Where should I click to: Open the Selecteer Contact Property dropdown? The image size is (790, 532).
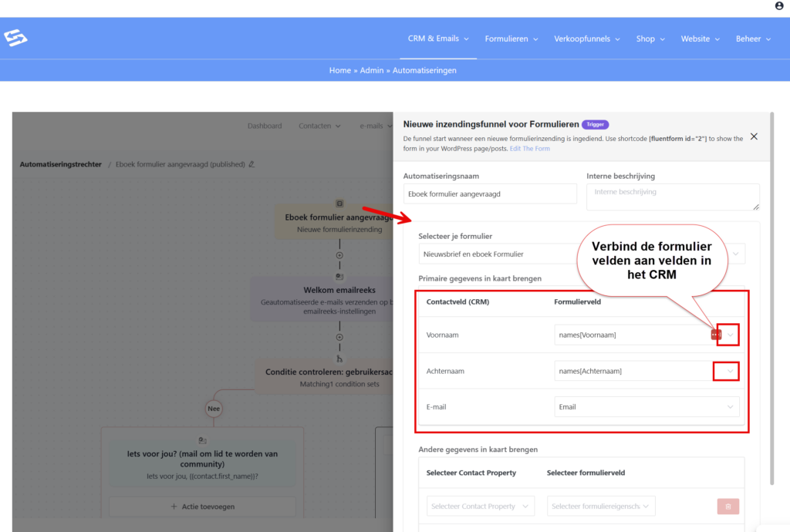480,507
